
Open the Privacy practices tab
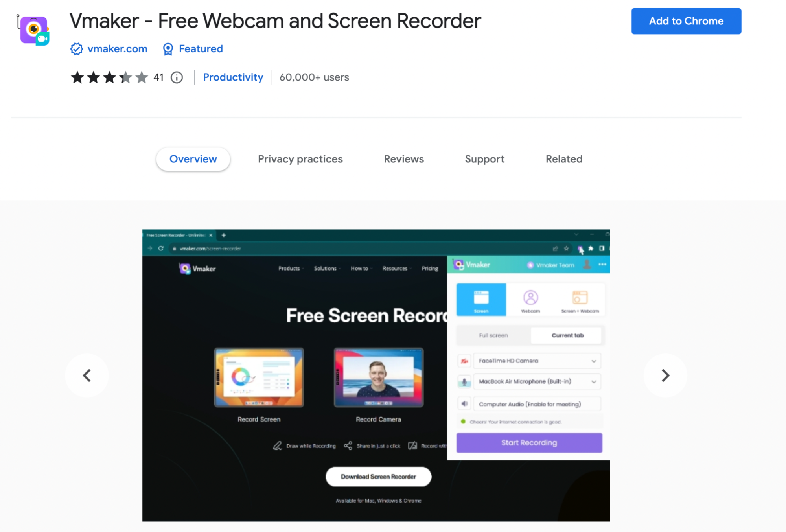300,158
